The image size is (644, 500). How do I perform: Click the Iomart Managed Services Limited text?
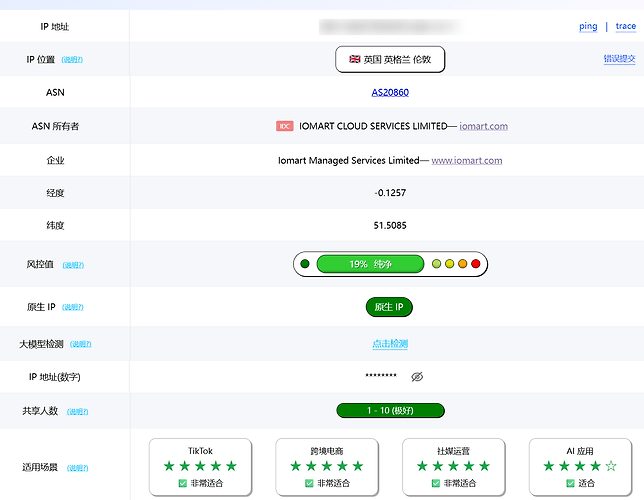(349, 161)
